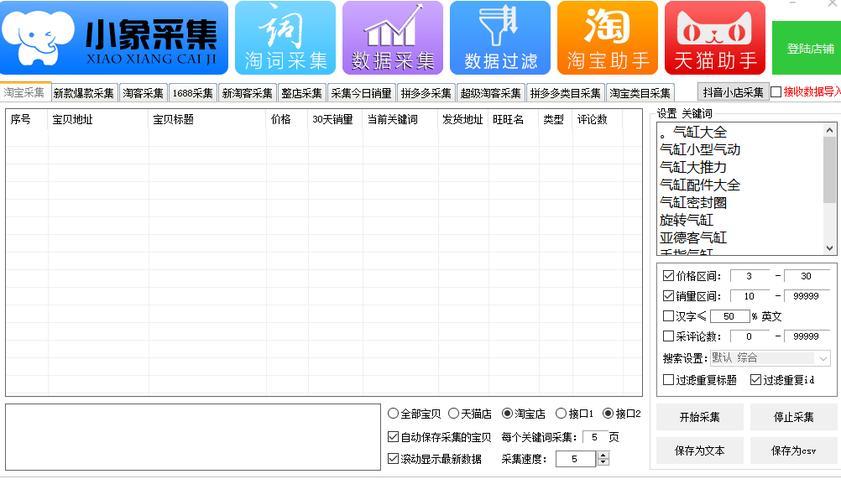This screenshot has height=500, width=841.
Task: Click the 采集速度 value field
Action: click(x=576, y=459)
